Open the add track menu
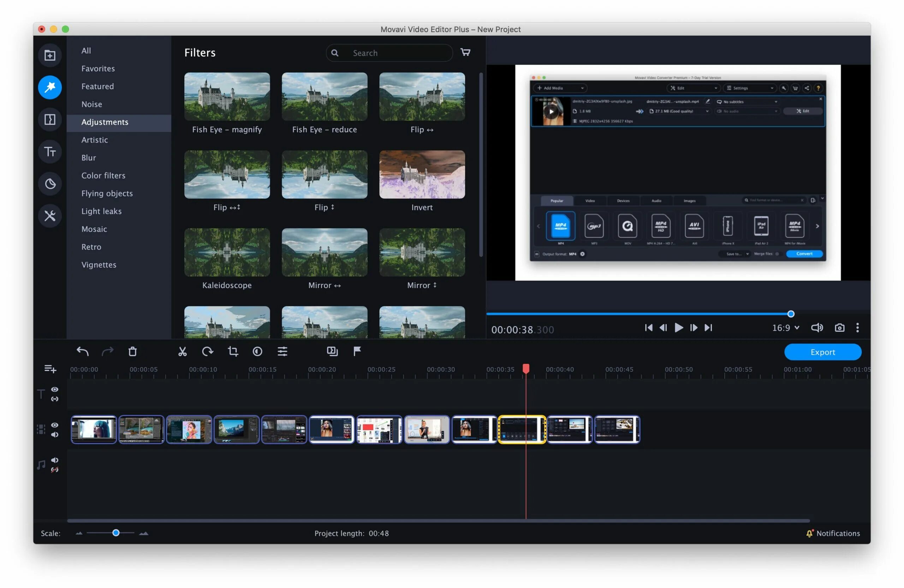The height and width of the screenshot is (588, 904). pos(50,368)
